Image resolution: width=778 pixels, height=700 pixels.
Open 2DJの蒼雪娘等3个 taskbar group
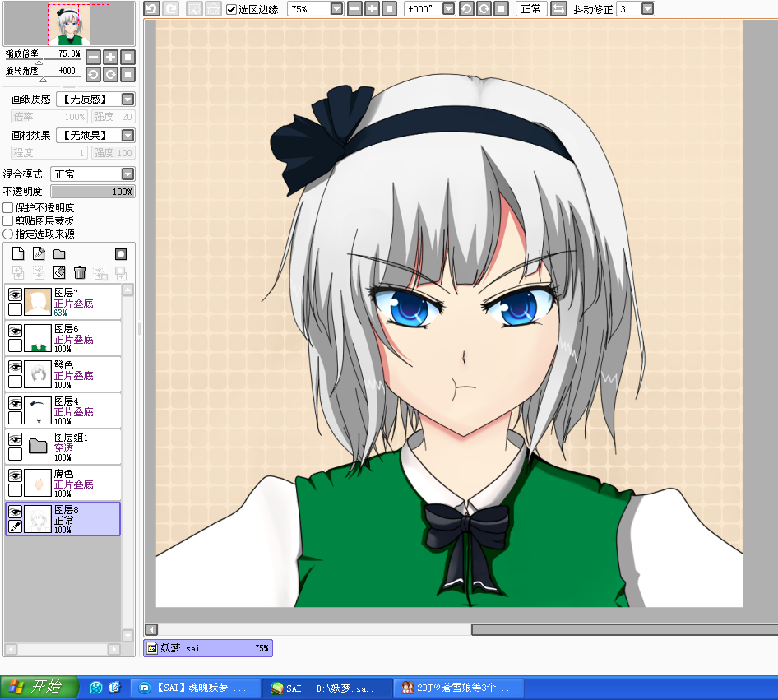point(459,688)
